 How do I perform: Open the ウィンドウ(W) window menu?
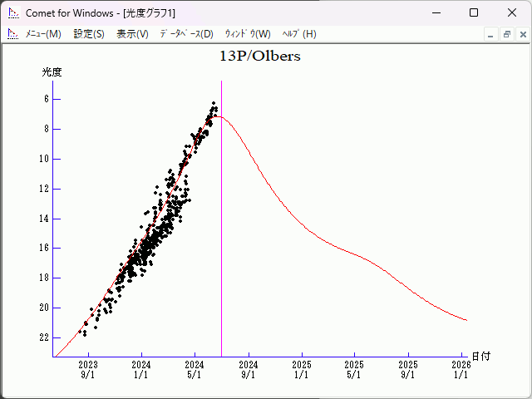click(x=248, y=34)
